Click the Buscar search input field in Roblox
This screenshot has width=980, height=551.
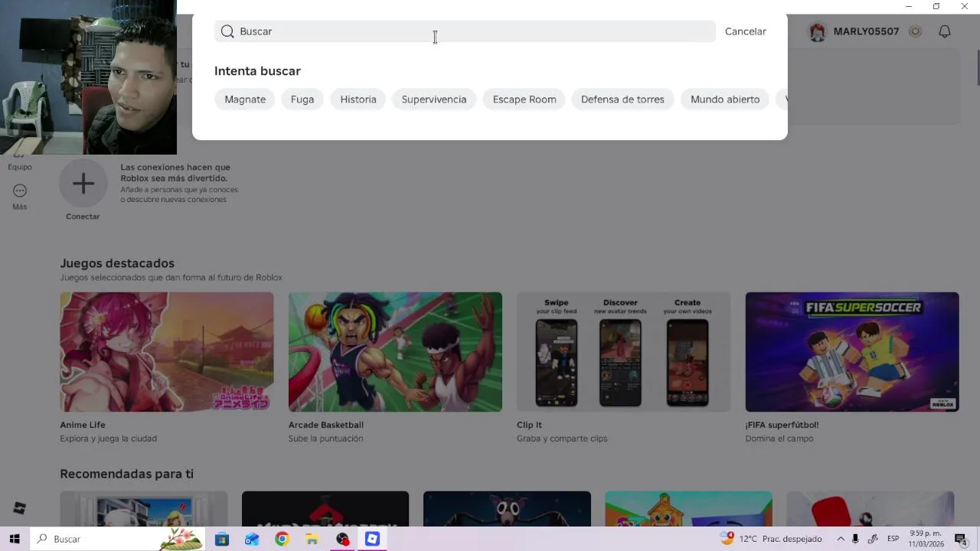click(x=465, y=31)
